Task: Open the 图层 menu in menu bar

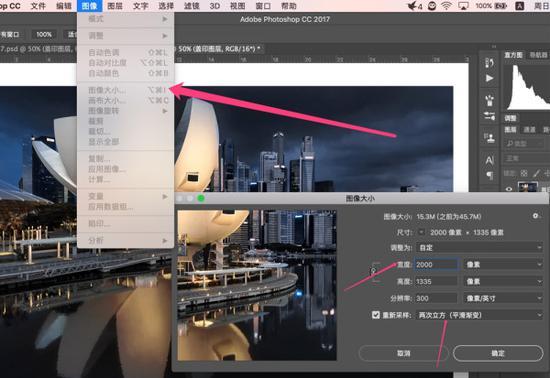Action: pyautogui.click(x=115, y=6)
